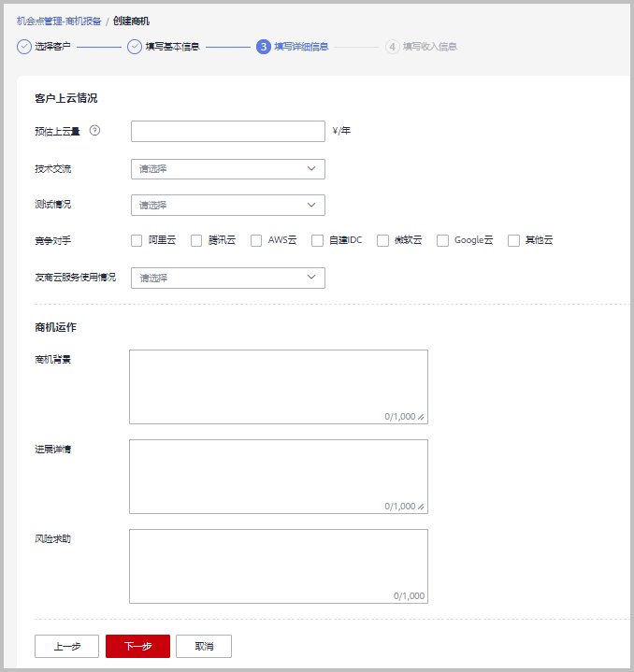634x672 pixels.
Task: Click the 填写基本信息 step checkmark icon
Action: point(135,47)
